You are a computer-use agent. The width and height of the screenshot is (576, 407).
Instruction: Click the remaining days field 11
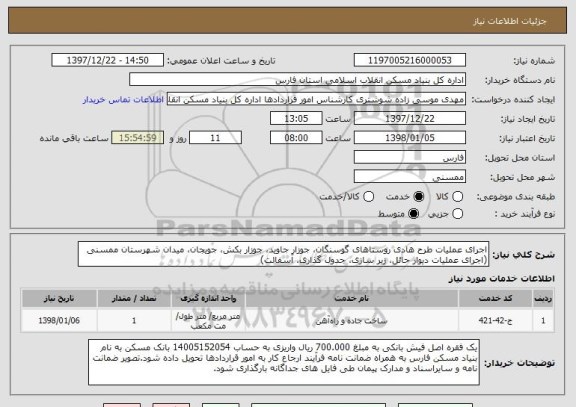[x=215, y=138]
